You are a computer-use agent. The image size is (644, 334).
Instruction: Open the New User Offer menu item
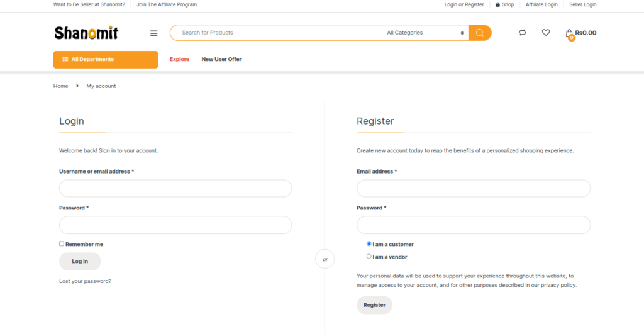(x=221, y=59)
